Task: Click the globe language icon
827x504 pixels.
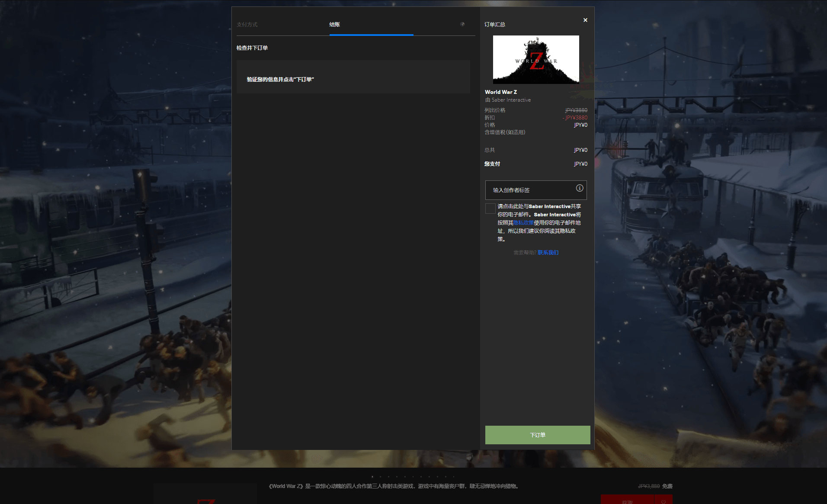Action: coord(462,24)
